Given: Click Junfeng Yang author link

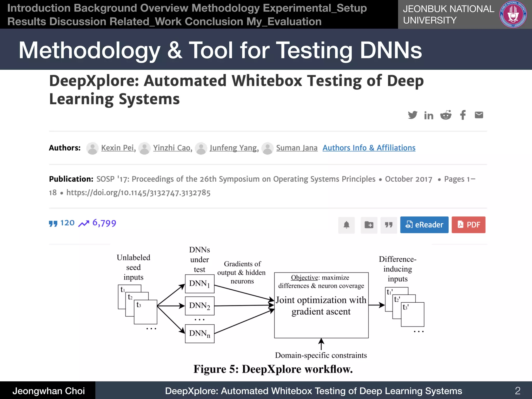Looking at the screenshot, I should 233,148.
